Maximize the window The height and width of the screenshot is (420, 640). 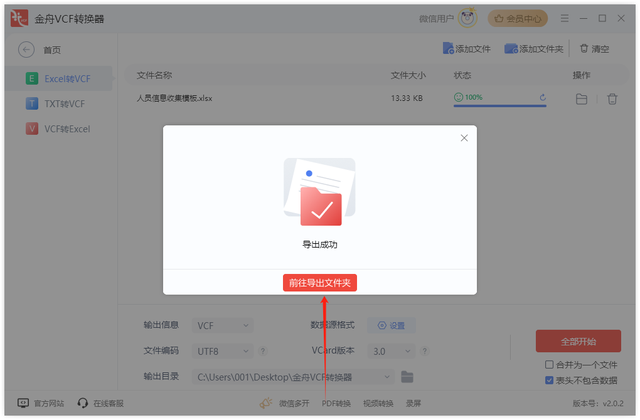coord(602,18)
